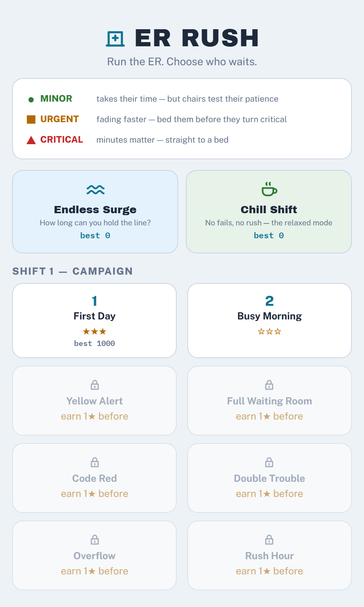Click the wave icon on Endless Surge

(x=95, y=189)
